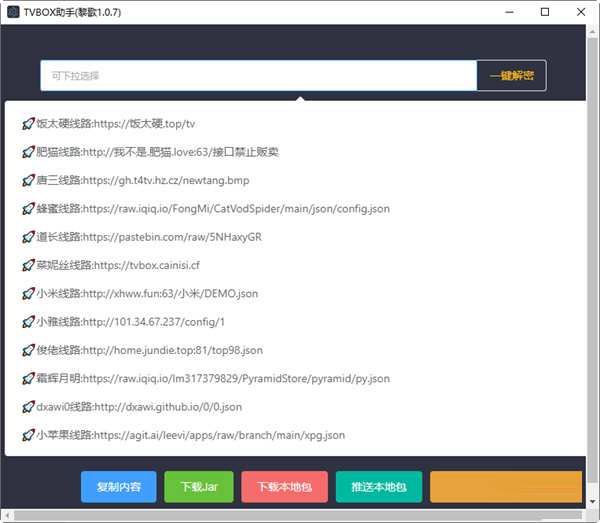
Task: Click rocket icon beside 霜辉月明
Action: click(x=28, y=378)
